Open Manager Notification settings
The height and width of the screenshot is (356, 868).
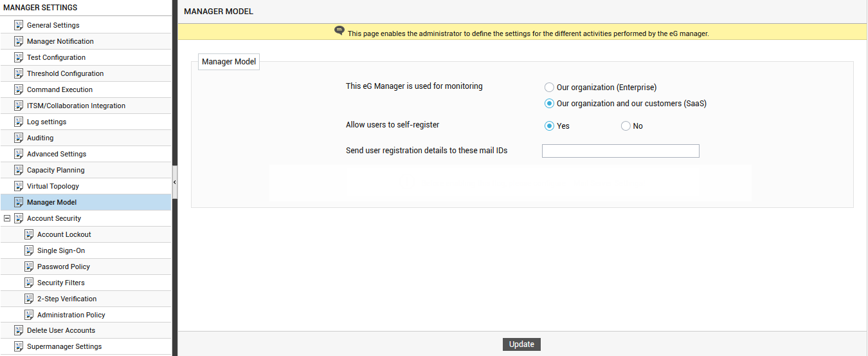click(x=60, y=41)
